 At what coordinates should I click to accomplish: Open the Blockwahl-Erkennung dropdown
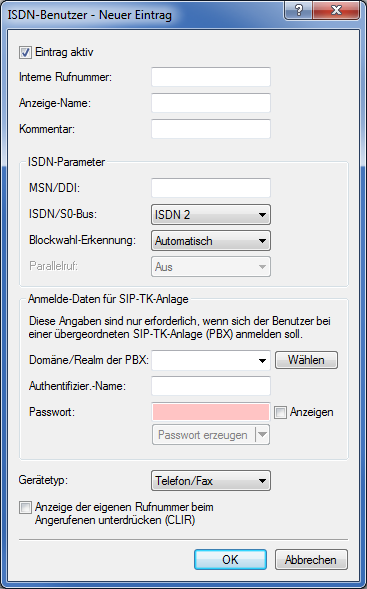[x=211, y=241]
